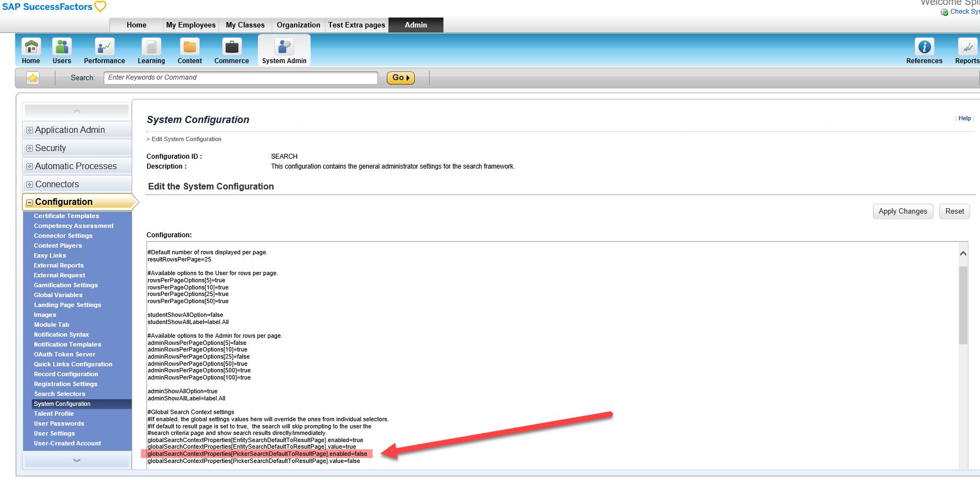The height and width of the screenshot is (480, 980).
Task: Open OAuth Token Server link
Action: click(65, 354)
